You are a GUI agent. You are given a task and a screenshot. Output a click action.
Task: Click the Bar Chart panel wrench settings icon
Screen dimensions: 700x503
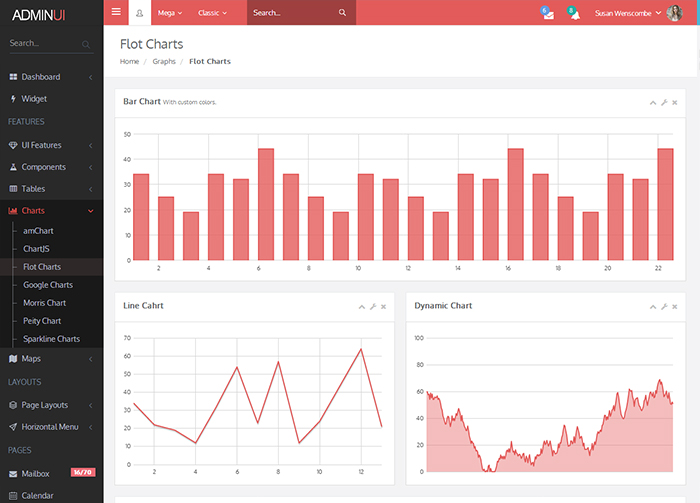664,103
